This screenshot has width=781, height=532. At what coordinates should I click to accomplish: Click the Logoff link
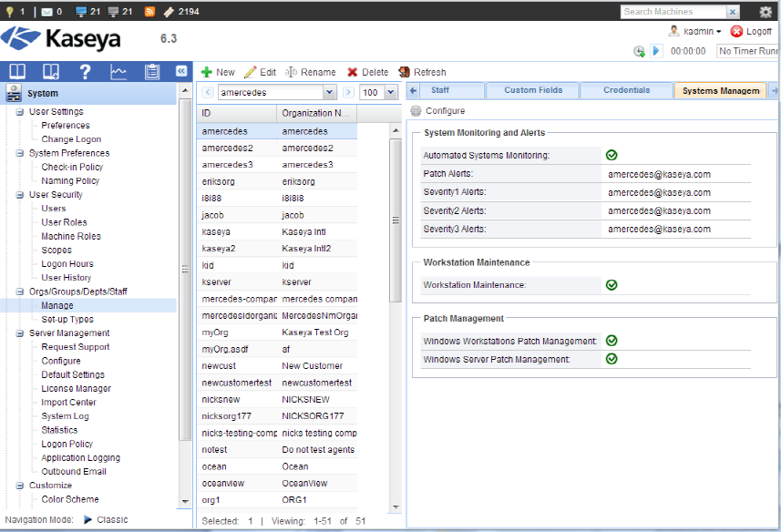click(x=751, y=31)
